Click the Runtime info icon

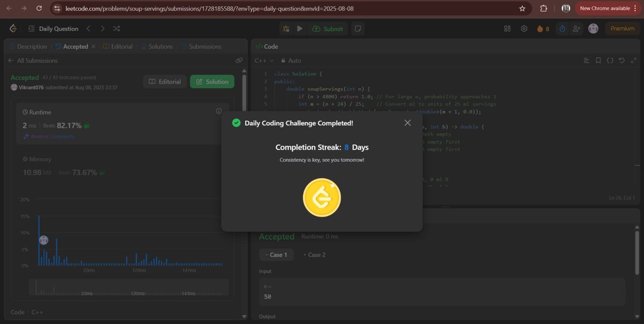219,112
